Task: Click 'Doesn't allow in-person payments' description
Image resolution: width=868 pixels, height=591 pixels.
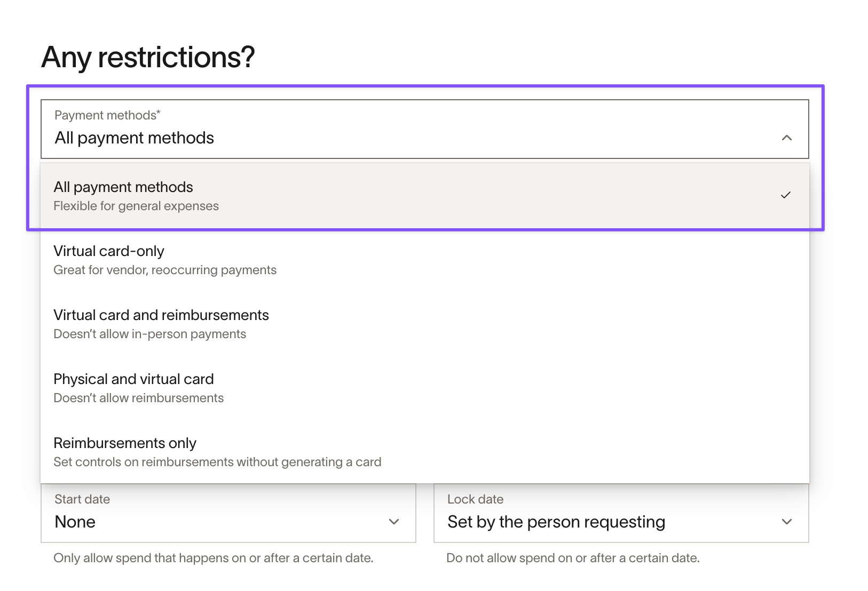Action: click(x=150, y=334)
